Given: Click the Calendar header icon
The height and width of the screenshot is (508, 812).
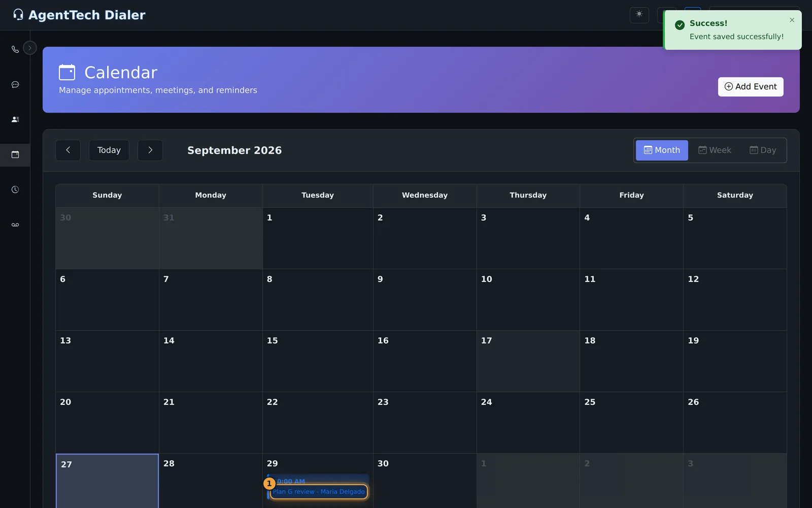Looking at the screenshot, I should tap(67, 72).
